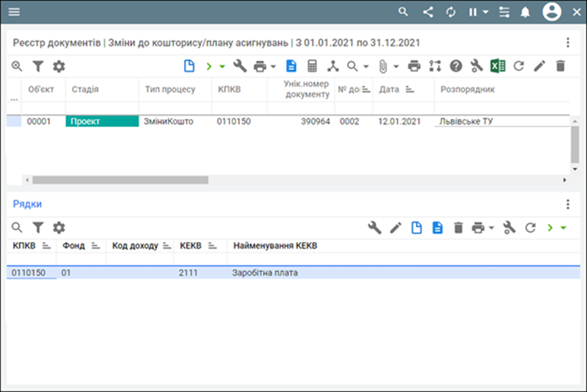Image resolution: width=587 pixels, height=392 pixels.
Task: Select the Заробітна плата row cell
Action: click(265, 273)
